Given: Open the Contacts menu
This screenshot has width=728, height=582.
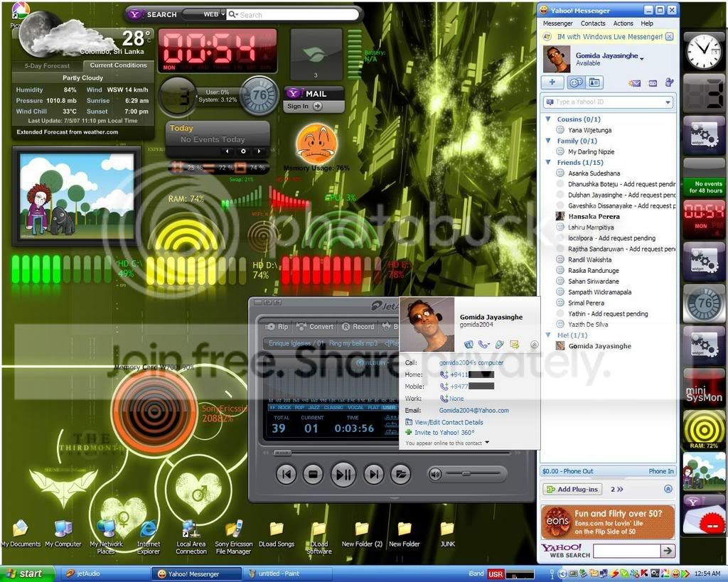Looking at the screenshot, I should 593,23.
